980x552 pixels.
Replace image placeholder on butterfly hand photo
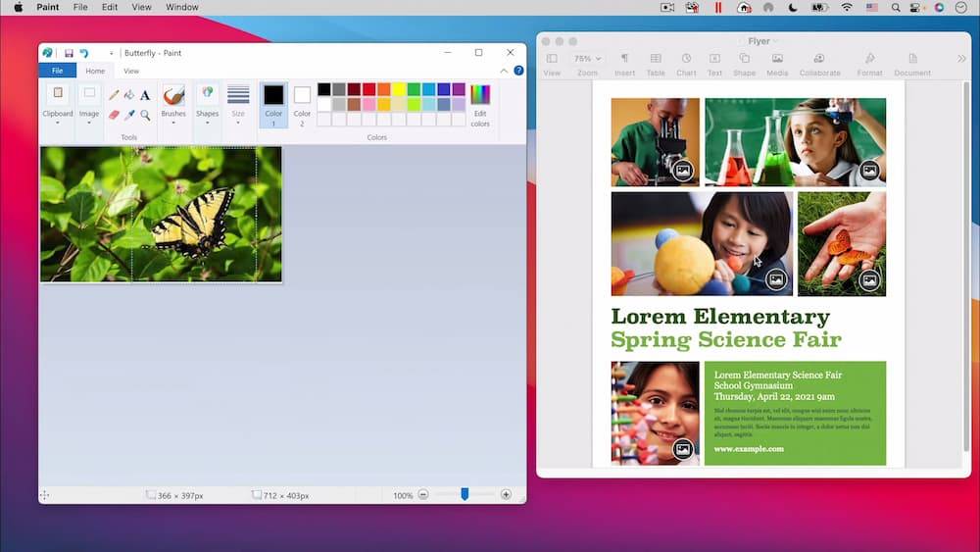coord(869,279)
